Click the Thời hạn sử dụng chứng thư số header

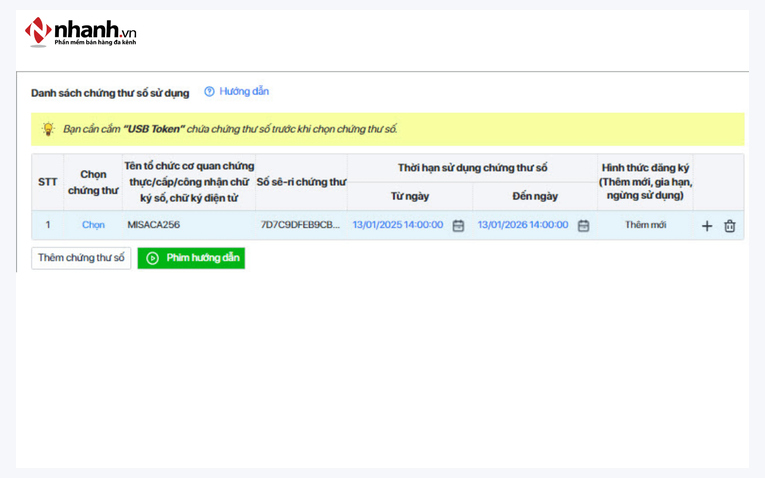click(472, 168)
